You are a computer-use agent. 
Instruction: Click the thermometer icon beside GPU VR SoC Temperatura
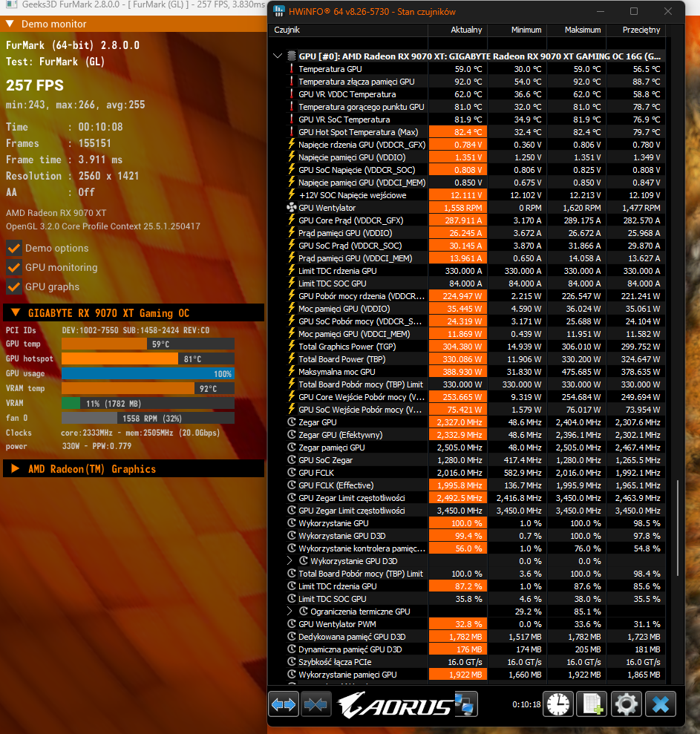[291, 119]
